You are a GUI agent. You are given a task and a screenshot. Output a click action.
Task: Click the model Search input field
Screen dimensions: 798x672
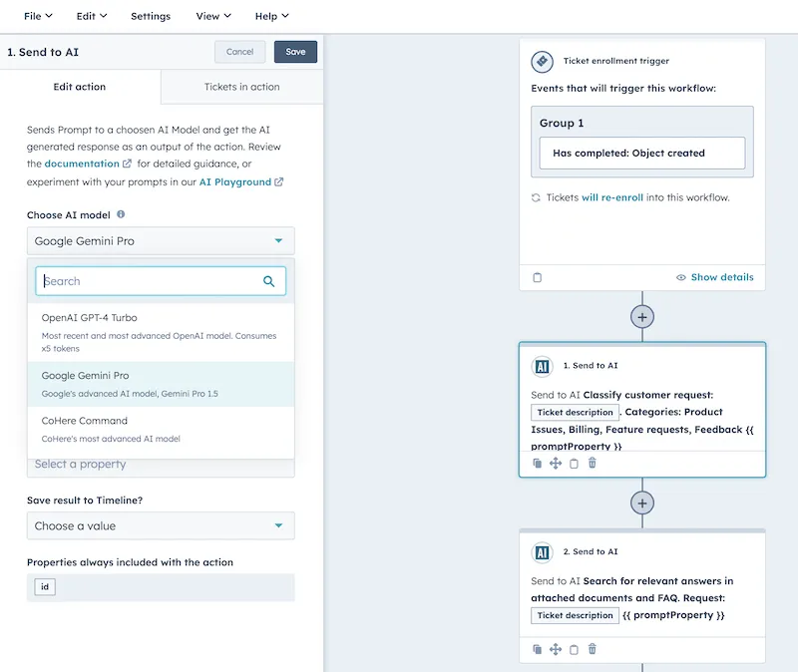point(150,281)
